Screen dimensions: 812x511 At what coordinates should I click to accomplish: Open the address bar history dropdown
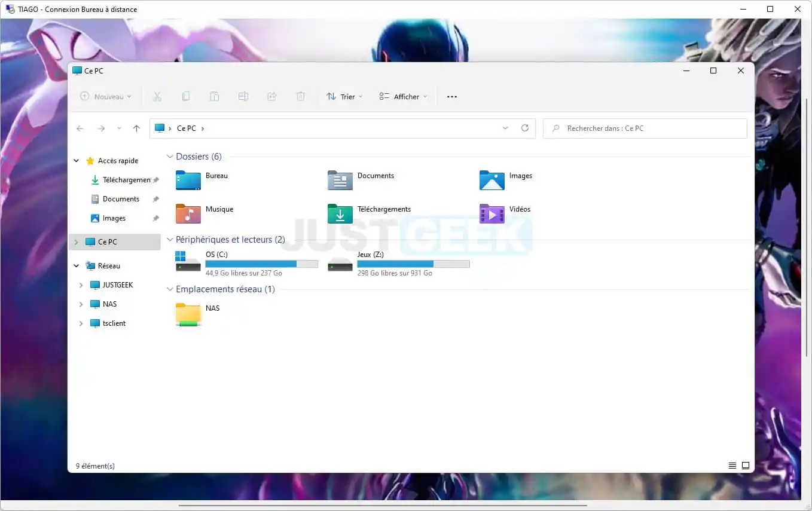click(x=505, y=128)
